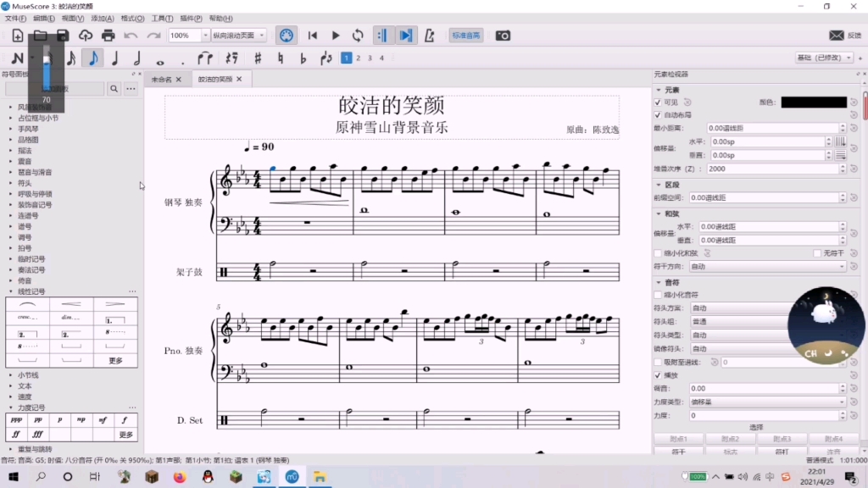
Task: Switch to the 未命名 score tab
Action: 162,79
